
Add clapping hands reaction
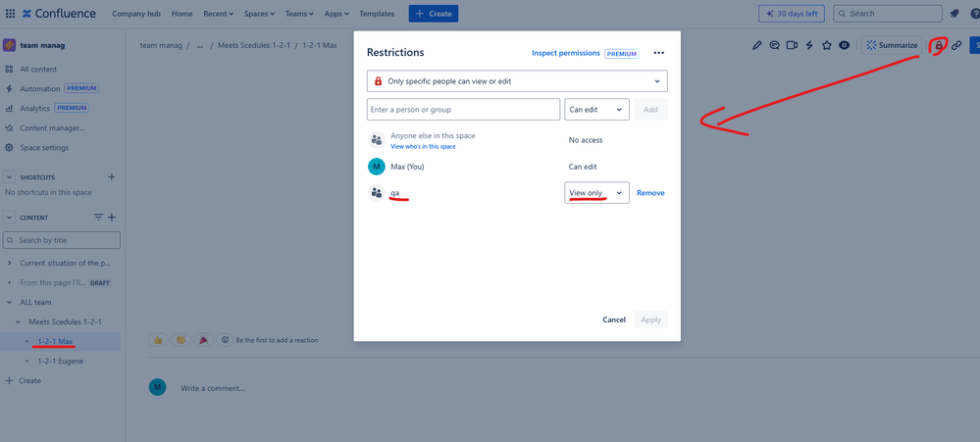click(x=181, y=340)
